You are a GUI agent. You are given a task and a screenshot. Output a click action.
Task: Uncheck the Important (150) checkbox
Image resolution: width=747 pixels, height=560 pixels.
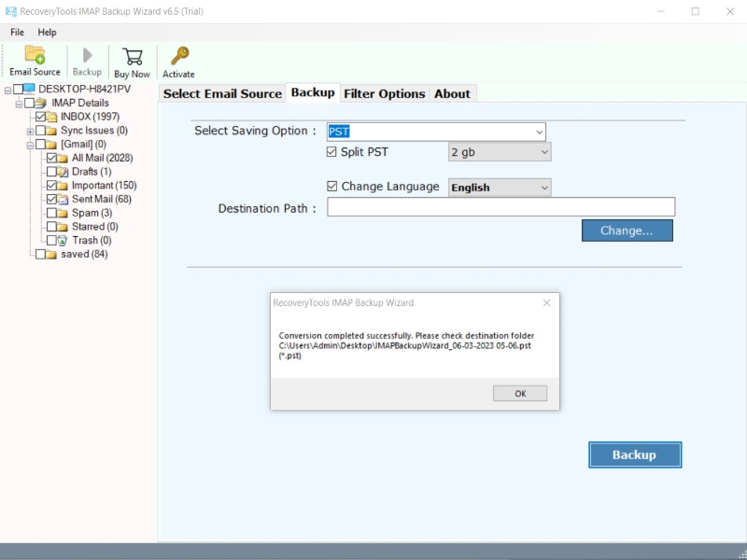click(51, 186)
